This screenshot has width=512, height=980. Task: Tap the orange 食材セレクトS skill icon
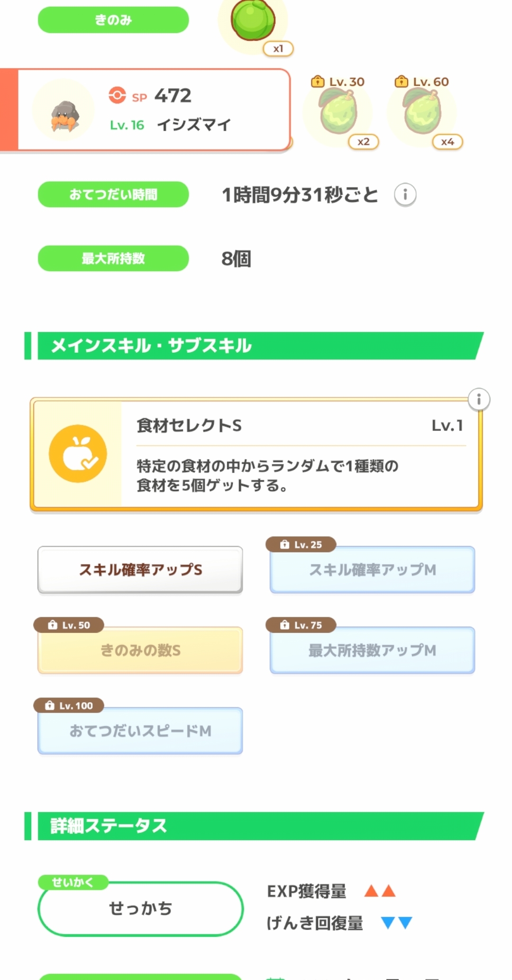pyautogui.click(x=78, y=454)
